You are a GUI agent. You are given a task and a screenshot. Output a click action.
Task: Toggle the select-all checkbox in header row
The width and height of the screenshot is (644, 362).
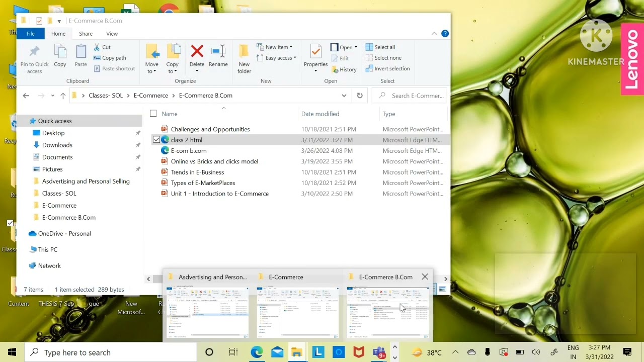coord(153,114)
